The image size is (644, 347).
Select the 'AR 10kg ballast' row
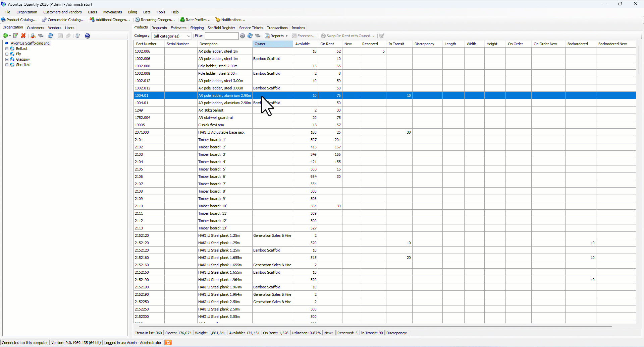(385, 110)
